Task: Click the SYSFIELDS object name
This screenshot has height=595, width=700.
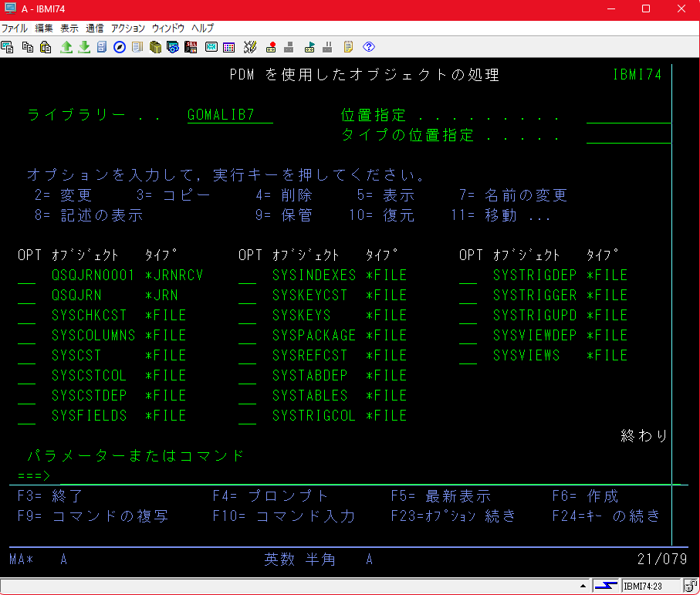Action: coord(89,415)
